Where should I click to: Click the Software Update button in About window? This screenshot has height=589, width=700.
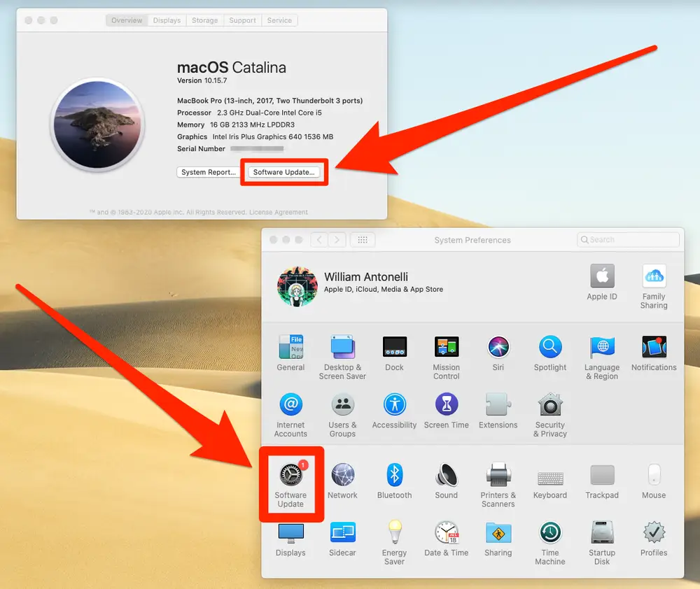(284, 172)
